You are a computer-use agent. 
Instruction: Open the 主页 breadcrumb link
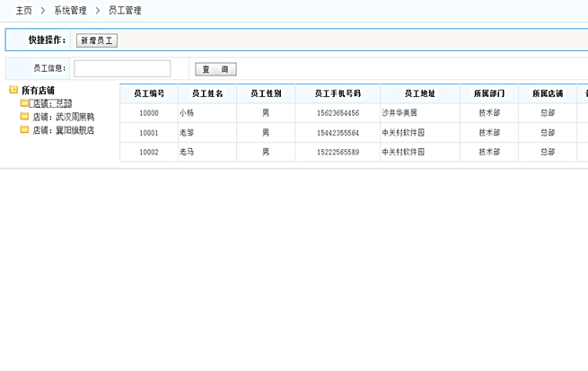[24, 11]
